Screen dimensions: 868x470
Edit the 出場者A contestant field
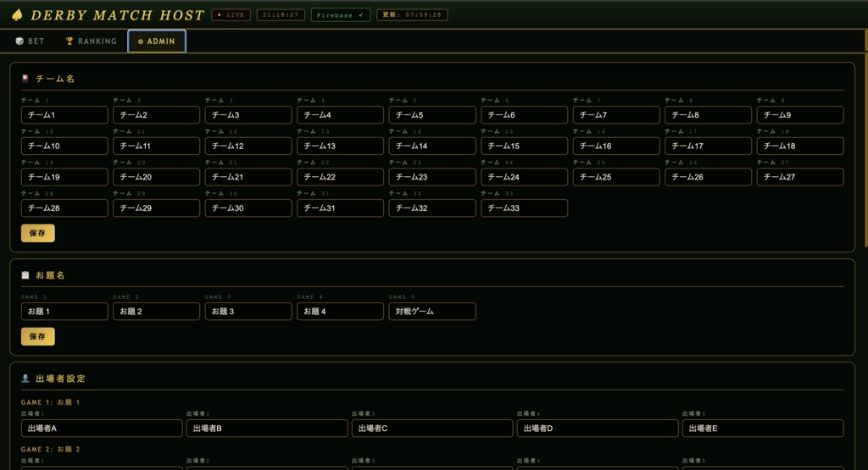[x=102, y=428]
